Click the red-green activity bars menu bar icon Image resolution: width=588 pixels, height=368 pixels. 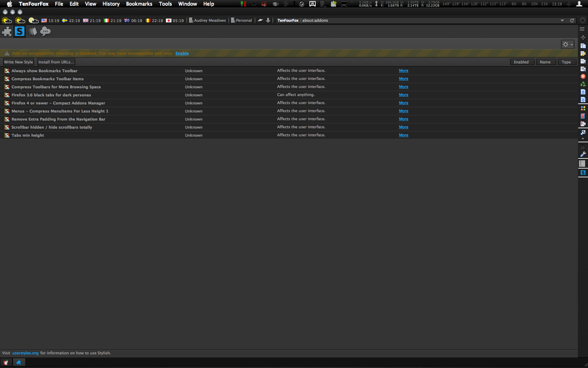(x=243, y=4)
